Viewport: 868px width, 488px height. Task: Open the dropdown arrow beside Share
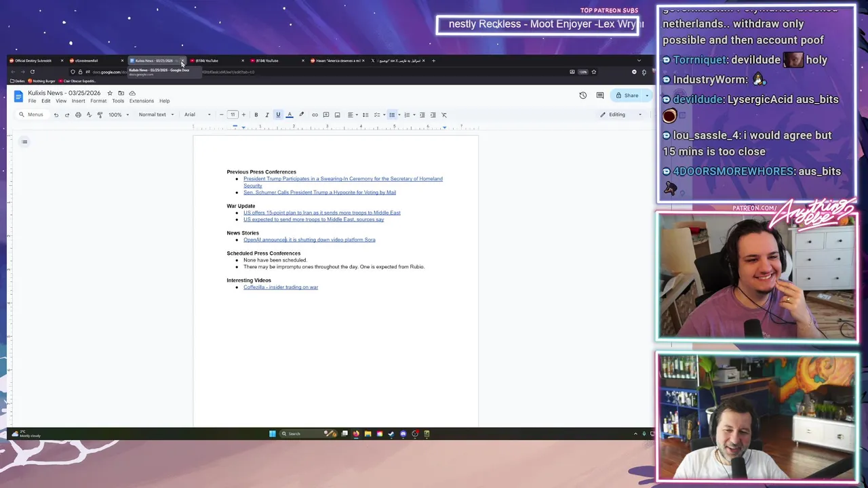646,96
